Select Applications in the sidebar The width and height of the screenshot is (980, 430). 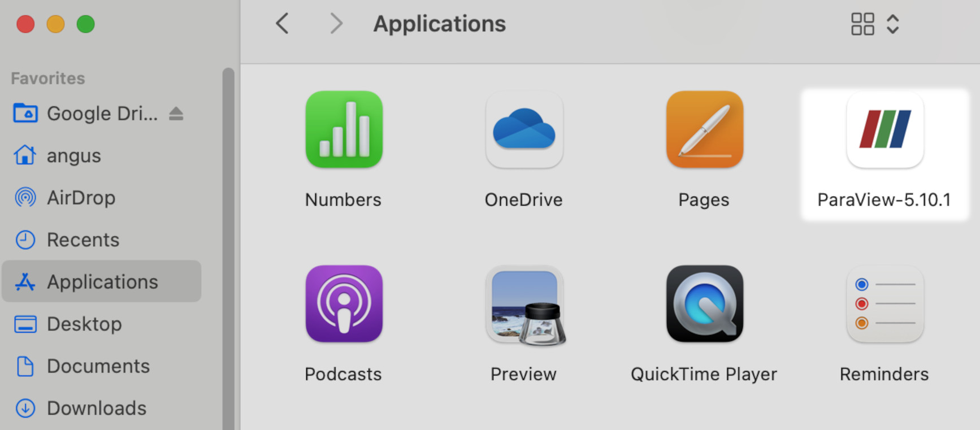click(102, 281)
